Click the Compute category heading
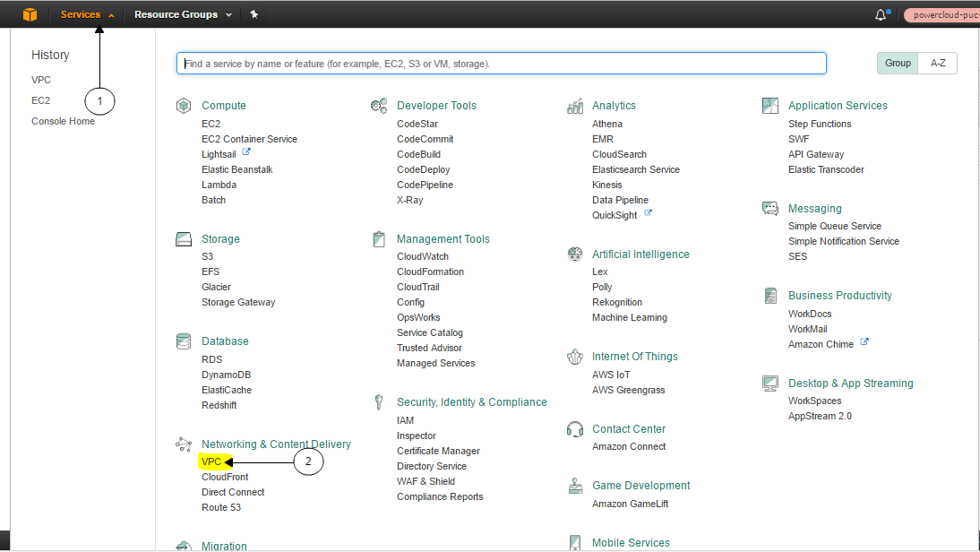The height and width of the screenshot is (552, 980). pos(224,106)
